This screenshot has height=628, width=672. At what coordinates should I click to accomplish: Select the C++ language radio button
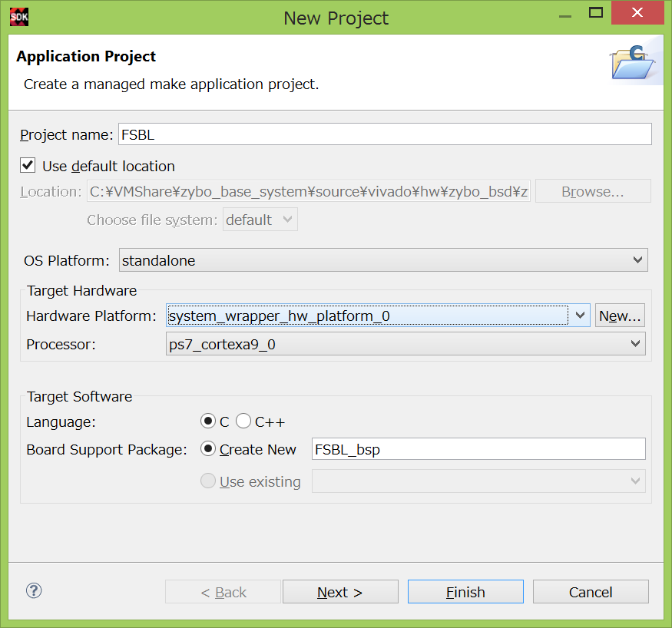(243, 421)
